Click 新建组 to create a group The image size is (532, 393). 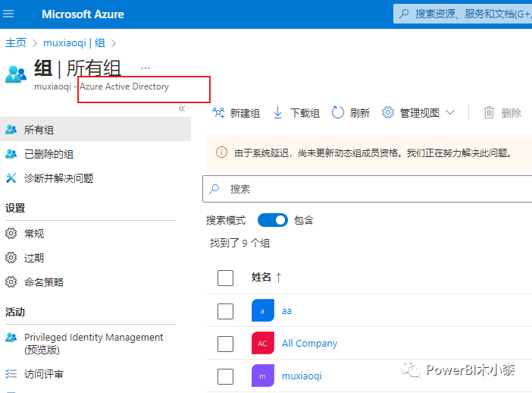[236, 113]
